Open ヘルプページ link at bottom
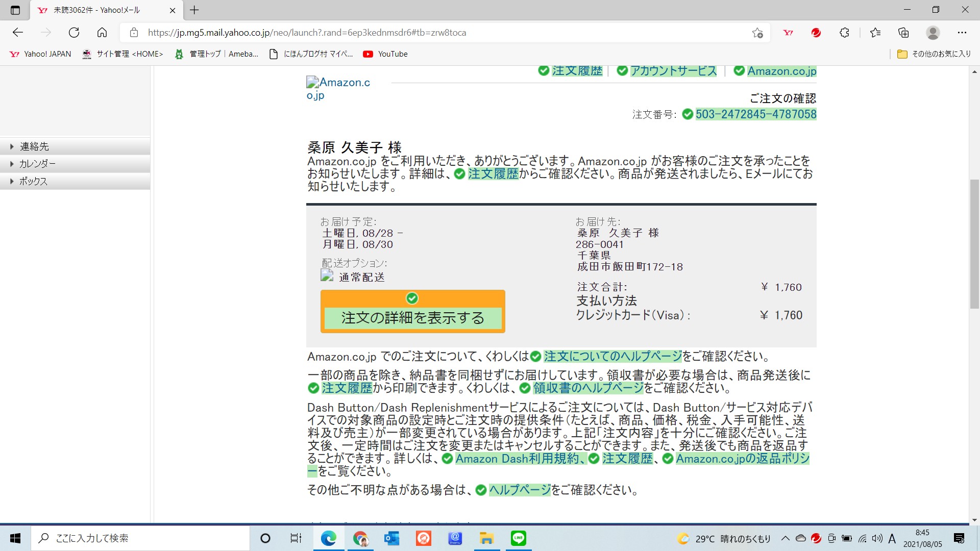 pyautogui.click(x=520, y=490)
